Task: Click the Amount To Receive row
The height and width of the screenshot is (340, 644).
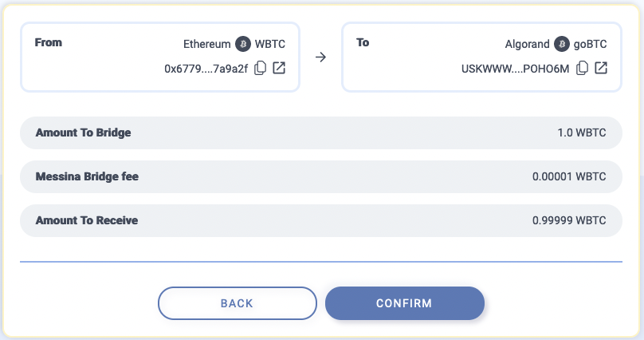Action: click(320, 221)
